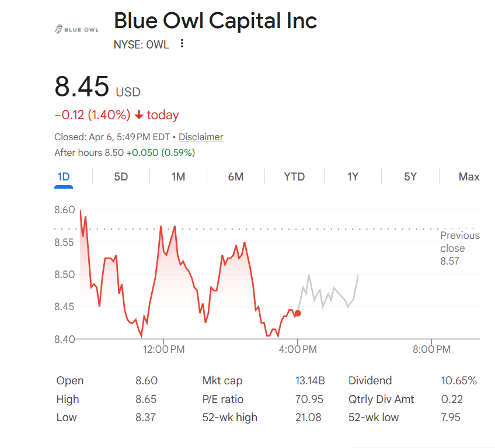Open the 1M price chart view
The width and height of the screenshot is (495, 448).
(x=178, y=176)
